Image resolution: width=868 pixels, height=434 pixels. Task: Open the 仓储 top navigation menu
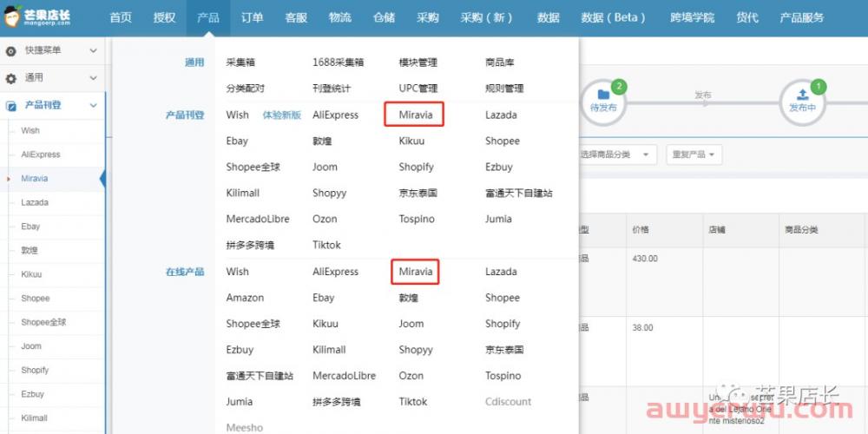pyautogui.click(x=384, y=17)
